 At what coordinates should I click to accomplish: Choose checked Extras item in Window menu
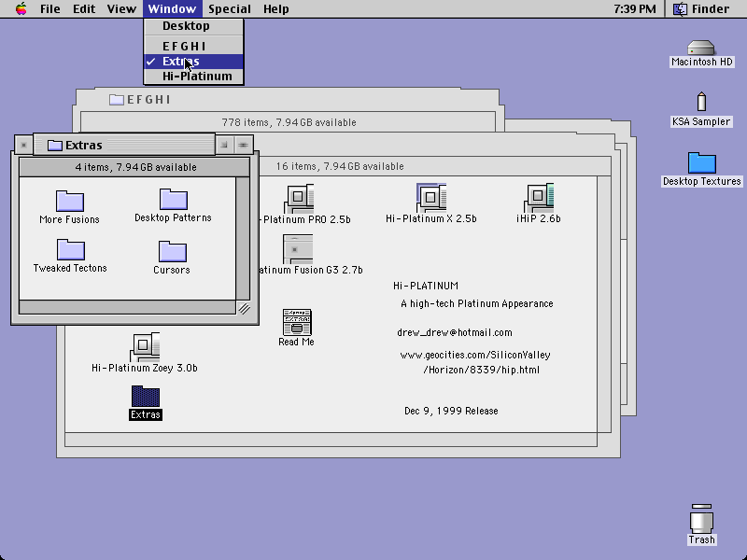(x=194, y=62)
